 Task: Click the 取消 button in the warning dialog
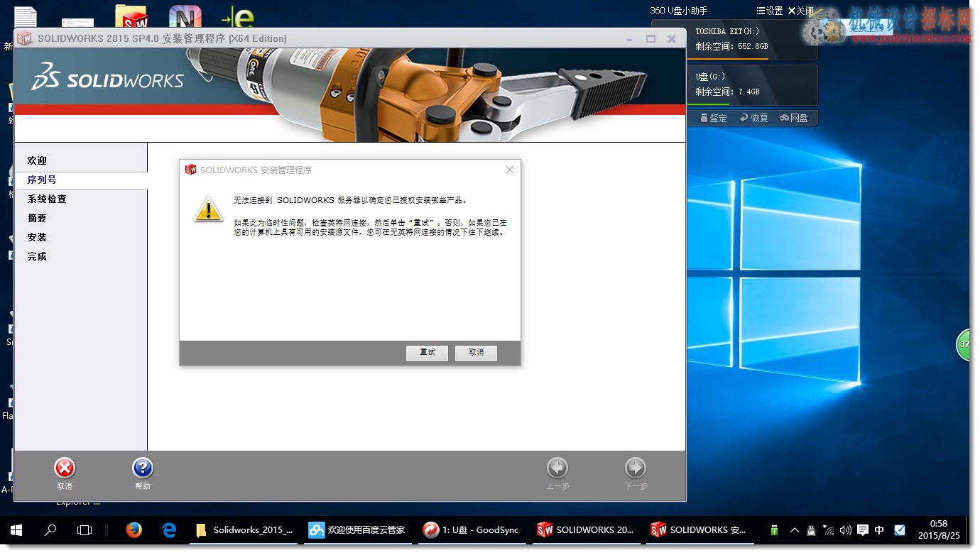476,353
